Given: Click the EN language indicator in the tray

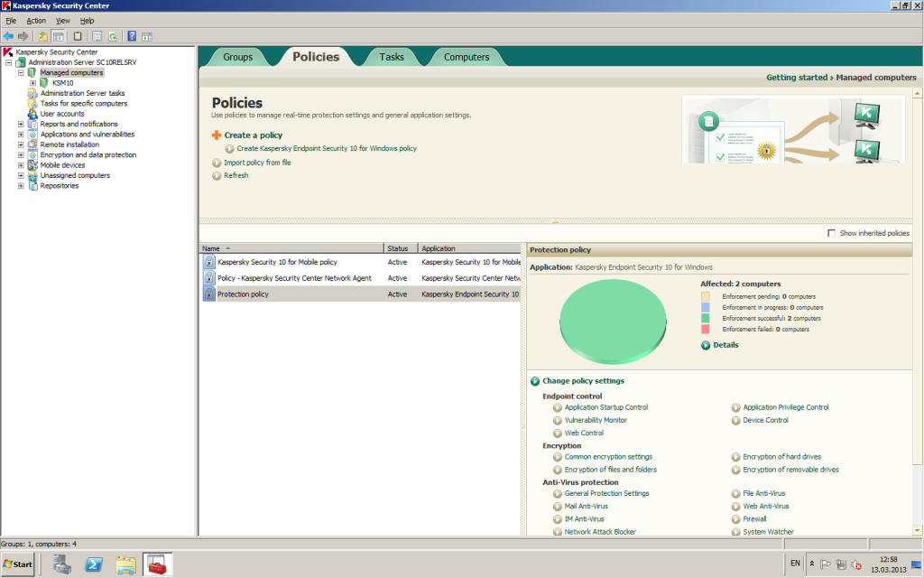Looking at the screenshot, I should 795,564.
